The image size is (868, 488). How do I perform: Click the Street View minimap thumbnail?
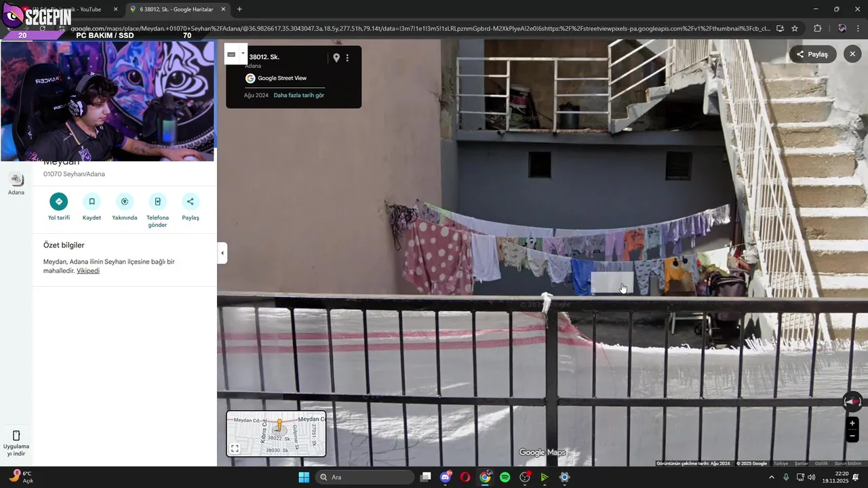(276, 434)
